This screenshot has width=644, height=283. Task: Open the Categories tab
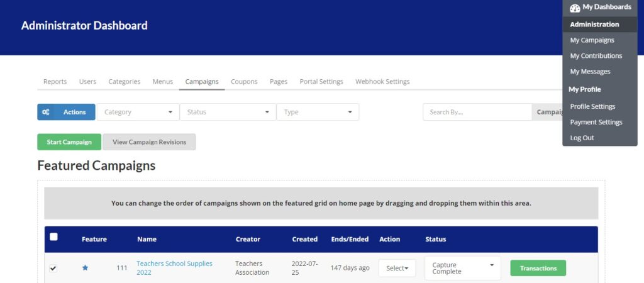tap(125, 81)
